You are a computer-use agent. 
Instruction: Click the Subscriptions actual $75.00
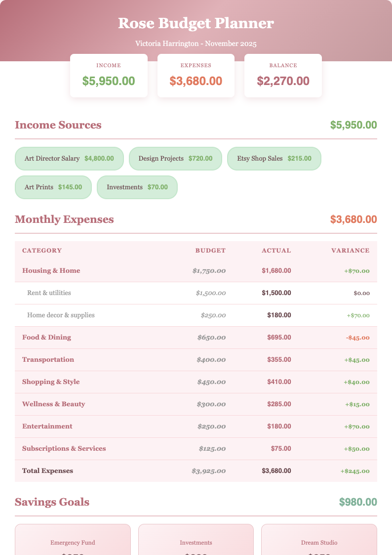[281, 449]
